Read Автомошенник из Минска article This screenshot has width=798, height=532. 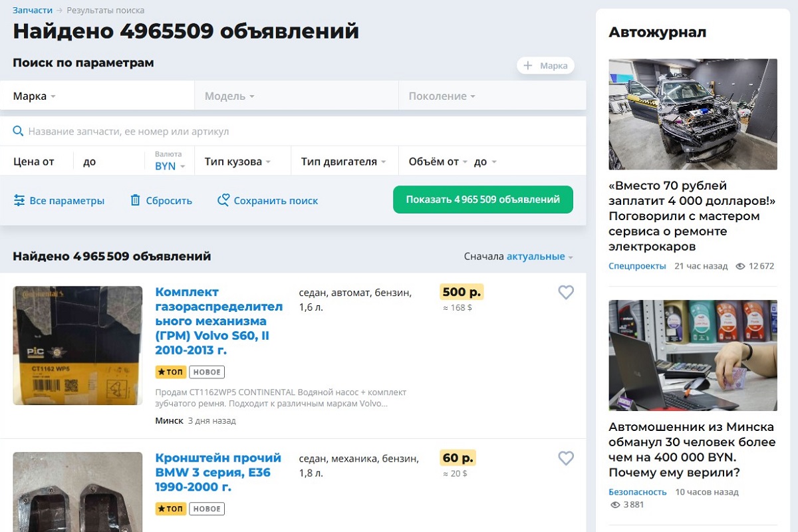[692, 450]
